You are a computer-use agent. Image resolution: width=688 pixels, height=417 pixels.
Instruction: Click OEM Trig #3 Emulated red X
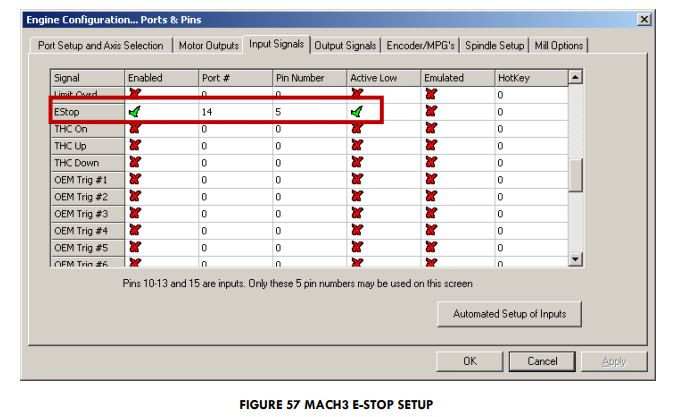pos(431,214)
